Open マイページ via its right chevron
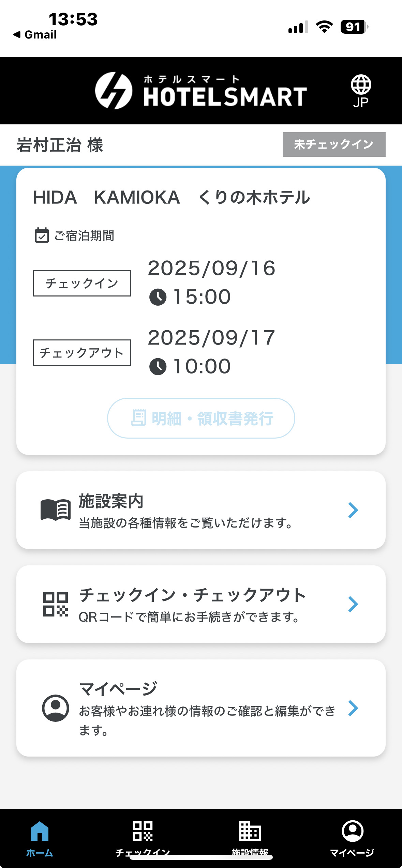Viewport: 402px width, 868px height. point(353,708)
